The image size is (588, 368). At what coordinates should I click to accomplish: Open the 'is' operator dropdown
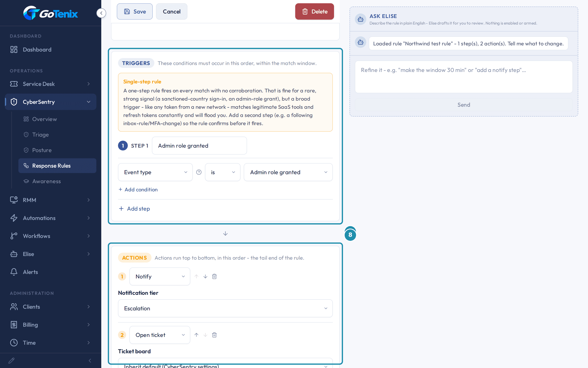click(223, 172)
